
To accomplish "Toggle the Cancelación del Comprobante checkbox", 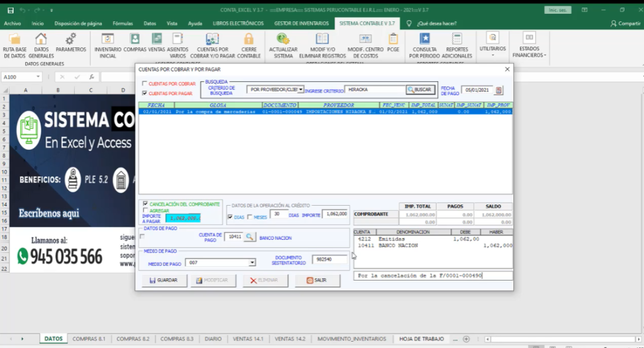I will tap(146, 203).
